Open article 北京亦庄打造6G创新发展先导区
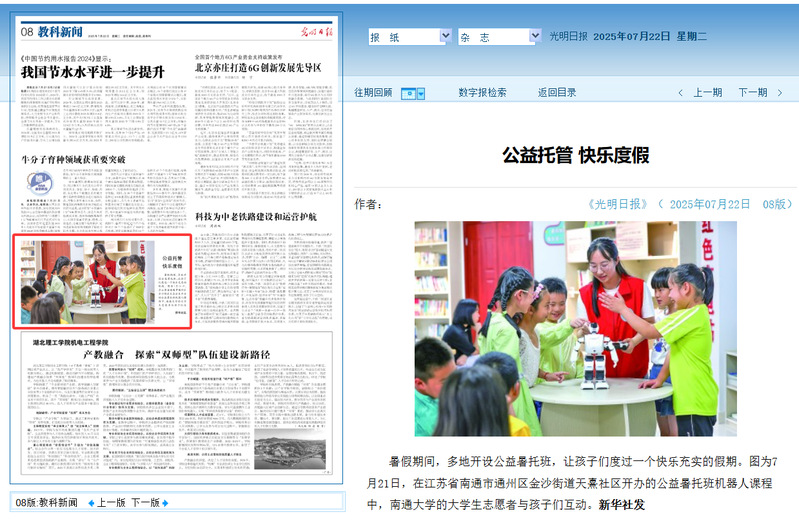This screenshot has width=799, height=521. coord(258,67)
